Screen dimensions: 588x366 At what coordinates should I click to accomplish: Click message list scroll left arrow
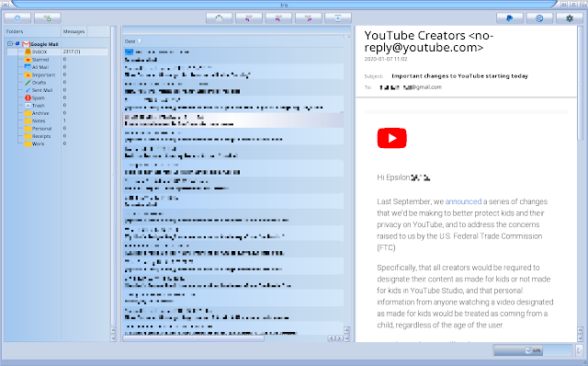[331, 338]
